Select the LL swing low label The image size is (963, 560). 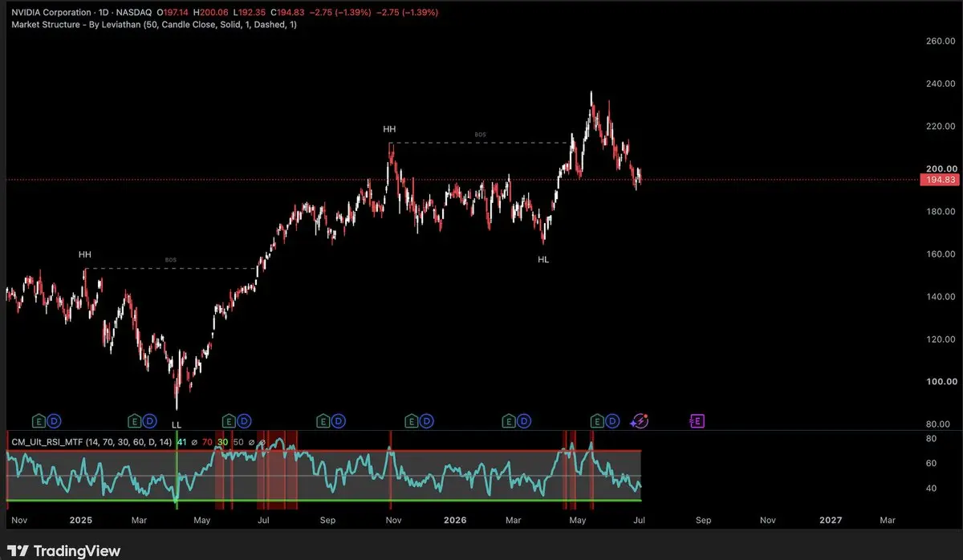click(x=177, y=424)
